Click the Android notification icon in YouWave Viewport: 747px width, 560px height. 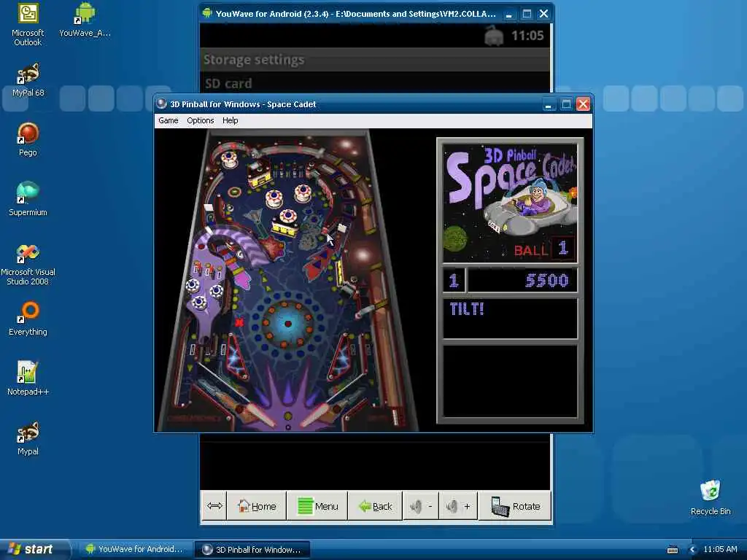(x=494, y=36)
